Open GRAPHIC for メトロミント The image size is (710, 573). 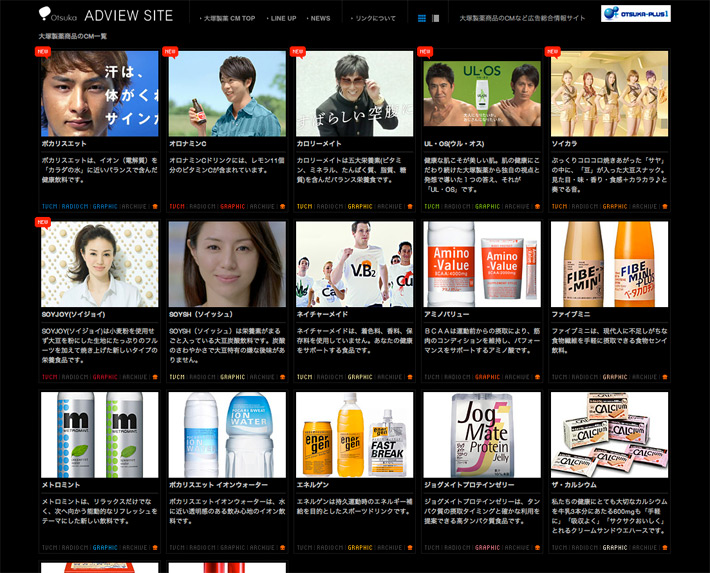(x=105, y=548)
